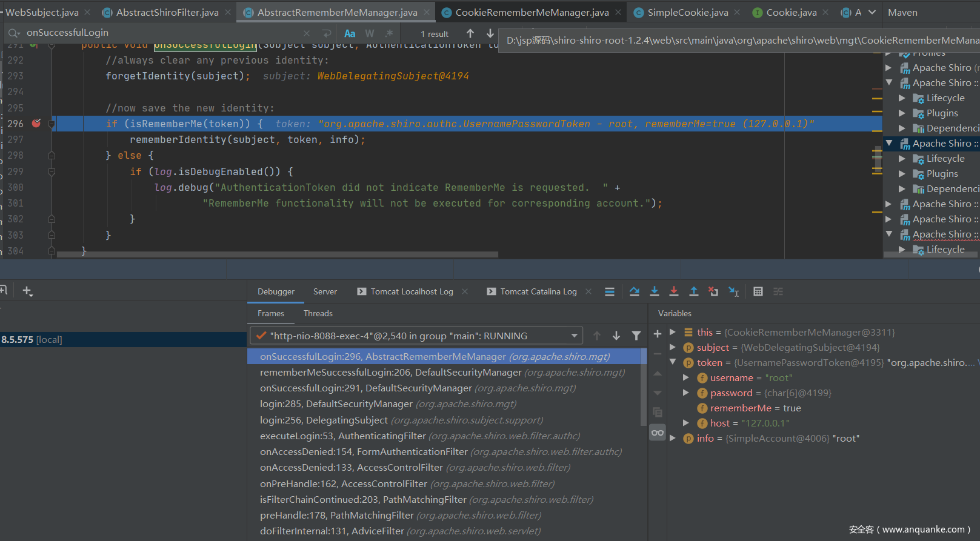Open the Evaluate Expression calculator icon
This screenshot has width=980, height=541.
[758, 291]
